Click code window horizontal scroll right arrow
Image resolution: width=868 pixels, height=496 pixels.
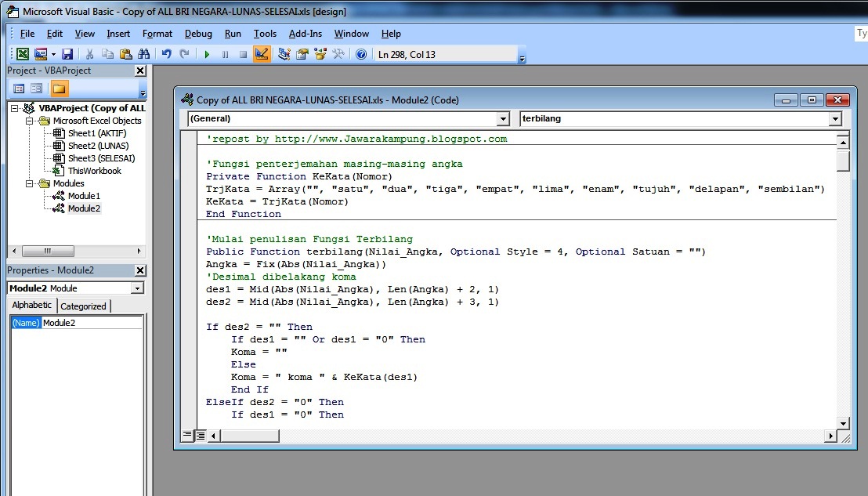pyautogui.click(x=830, y=436)
